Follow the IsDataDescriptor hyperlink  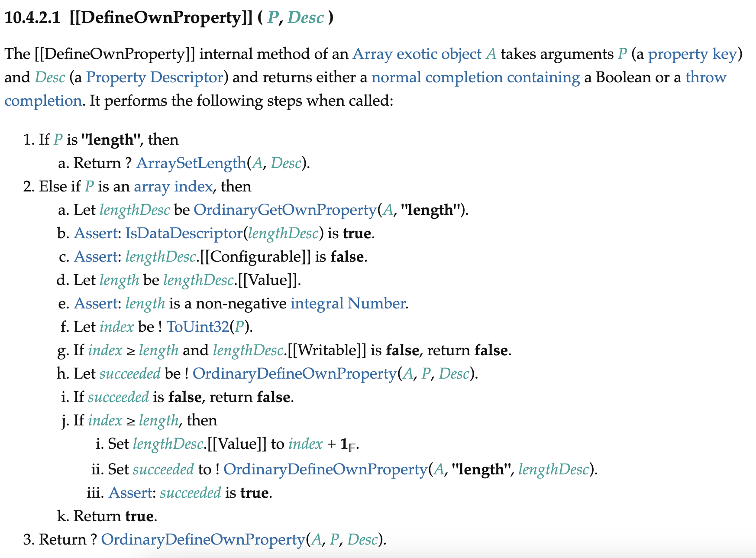[x=185, y=233]
